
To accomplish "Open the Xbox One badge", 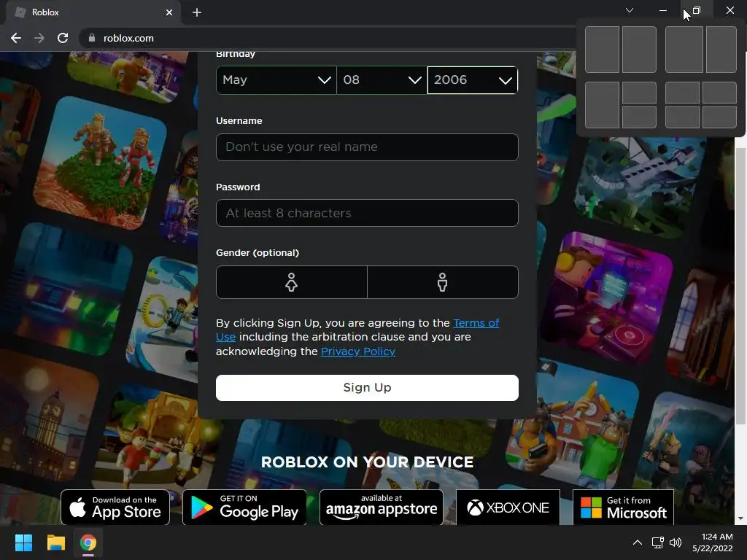I will coord(508,507).
